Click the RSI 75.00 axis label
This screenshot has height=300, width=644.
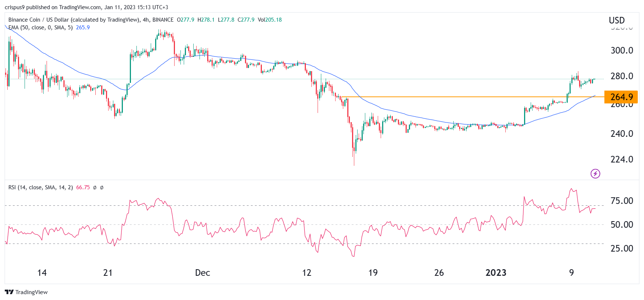click(622, 201)
